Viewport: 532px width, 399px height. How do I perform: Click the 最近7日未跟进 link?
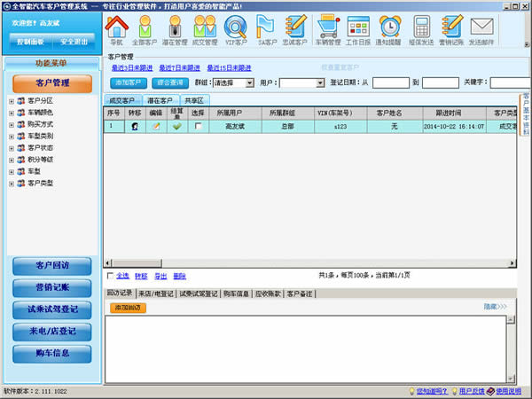179,68
